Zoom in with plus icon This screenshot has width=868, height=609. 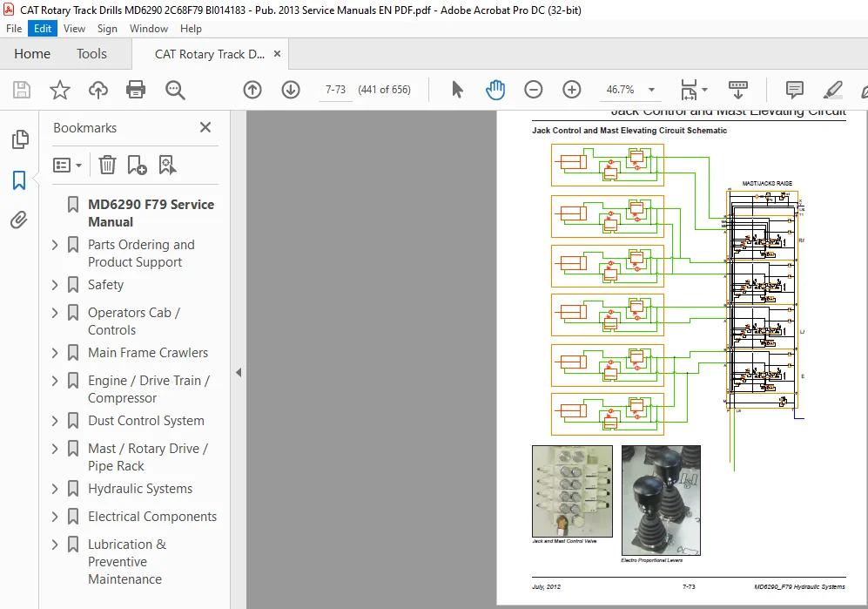point(571,90)
